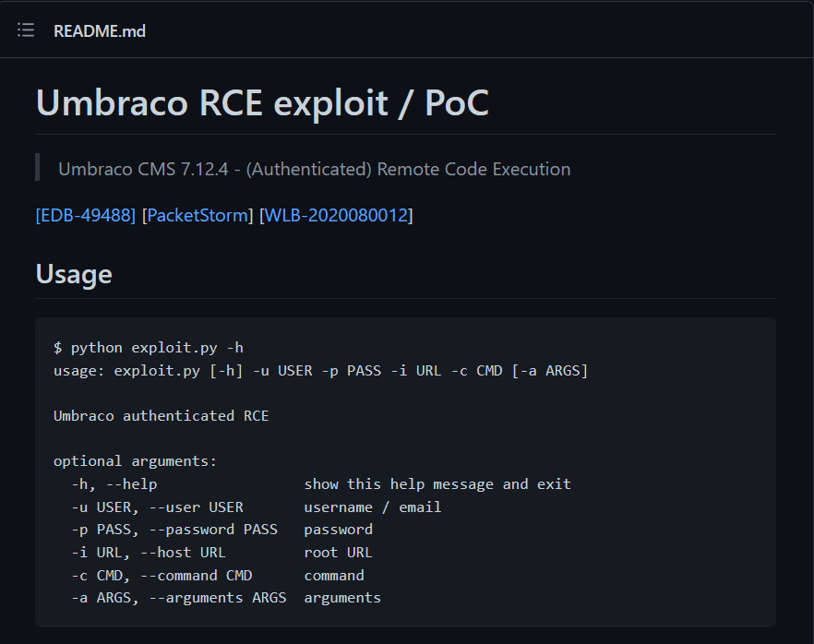The image size is (814, 644).
Task: Click the -c CMD, --command option
Action: [x=162, y=576]
